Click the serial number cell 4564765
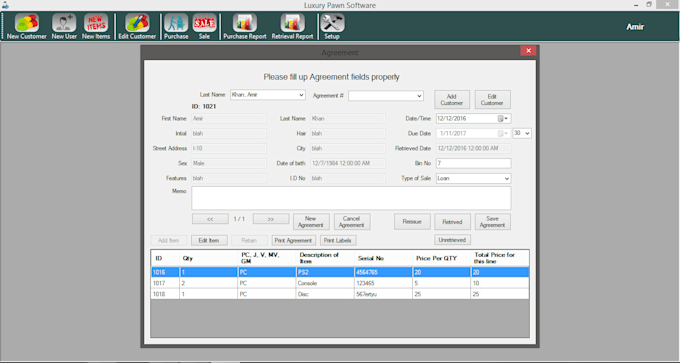 (383, 272)
